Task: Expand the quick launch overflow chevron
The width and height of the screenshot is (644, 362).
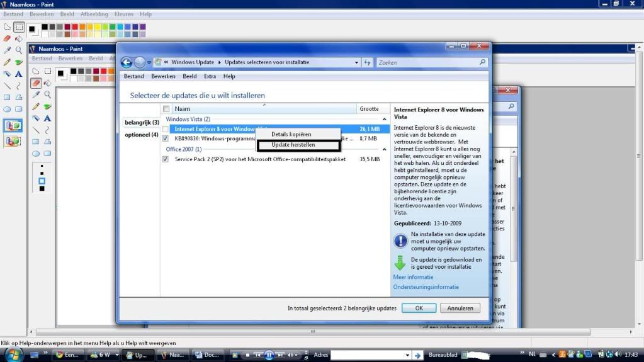Action: [x=45, y=353]
